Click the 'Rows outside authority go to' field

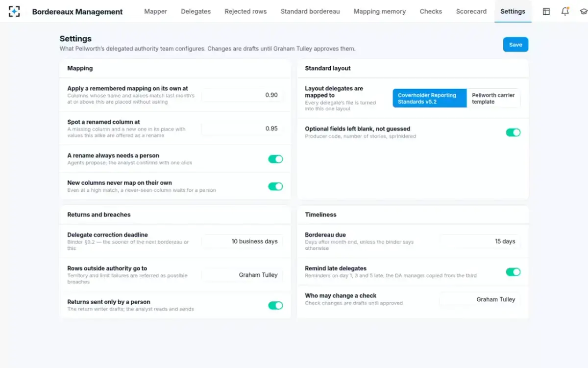(242, 275)
